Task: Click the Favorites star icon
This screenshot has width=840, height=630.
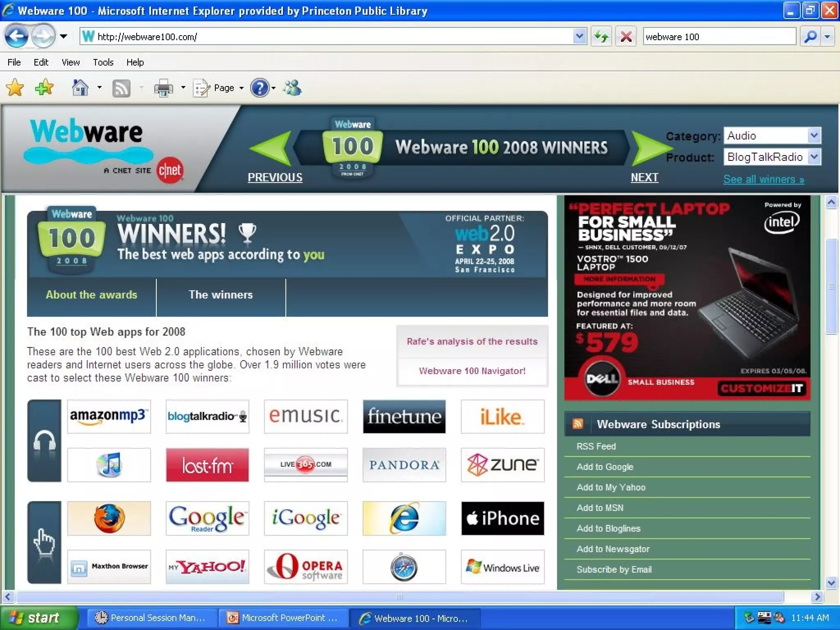Action: point(15,88)
